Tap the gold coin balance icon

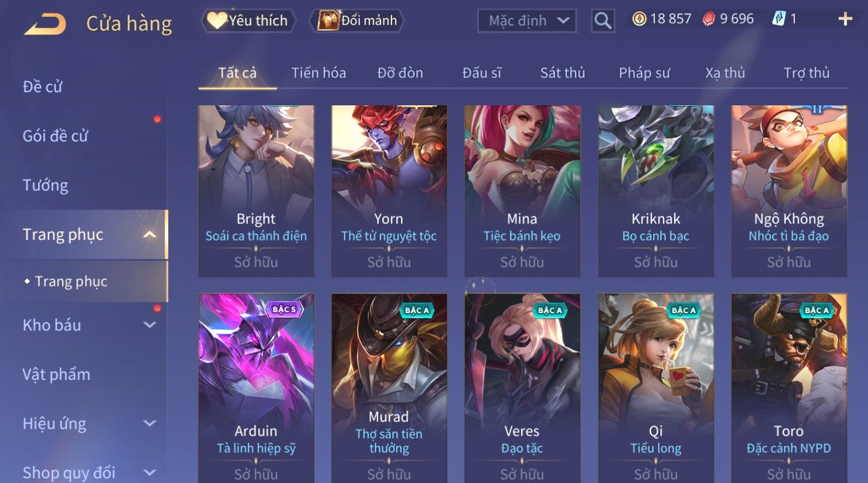[639, 19]
